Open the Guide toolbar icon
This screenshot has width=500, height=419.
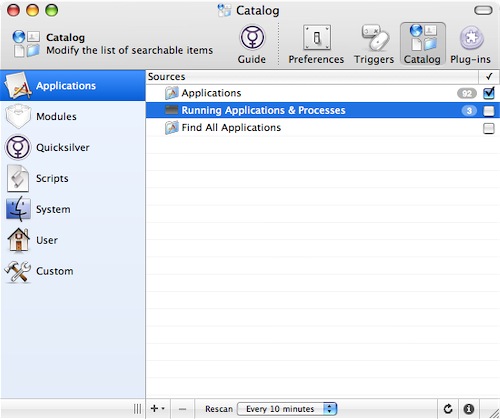click(x=252, y=44)
